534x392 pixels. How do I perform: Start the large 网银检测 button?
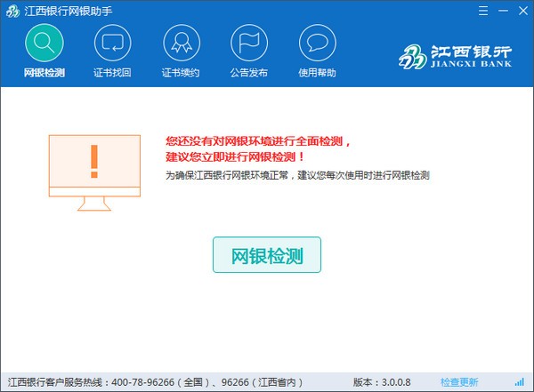pyautogui.click(x=267, y=255)
